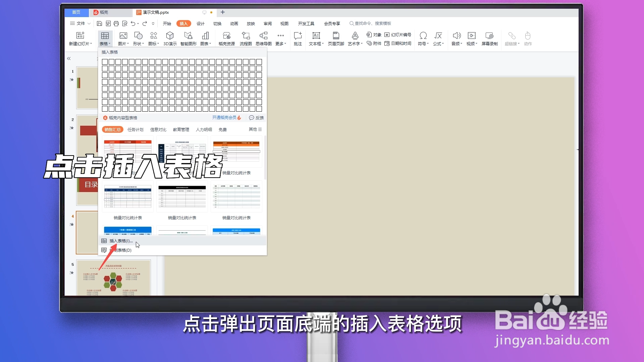
Task: Expand the 形状 dropdown arrow
Action: click(143, 44)
